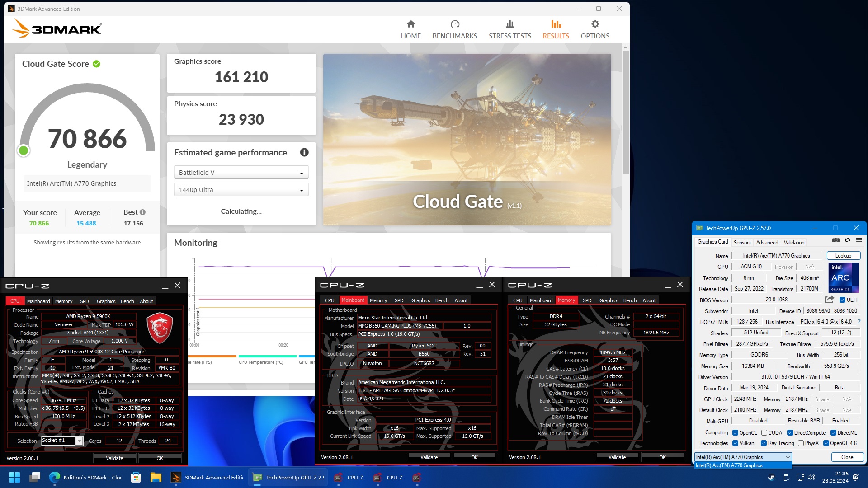Open the HOME section in 3DMark
The height and width of the screenshot is (488, 868).
[x=410, y=30]
